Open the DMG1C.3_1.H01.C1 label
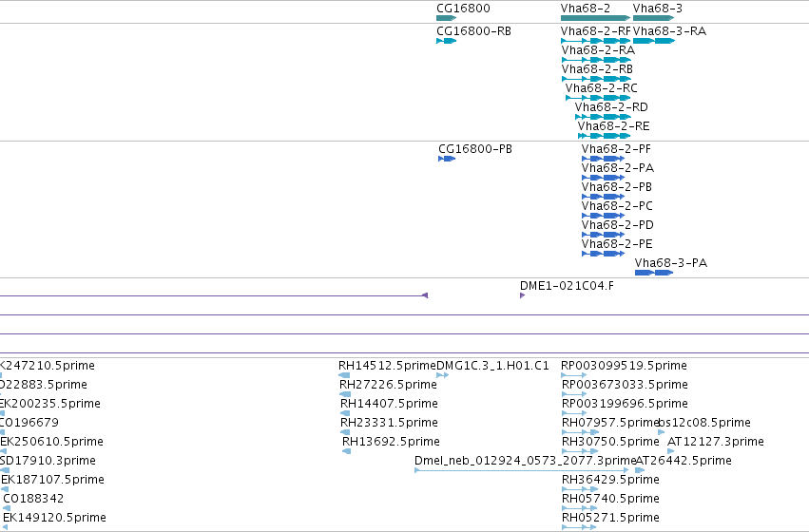 (x=492, y=366)
